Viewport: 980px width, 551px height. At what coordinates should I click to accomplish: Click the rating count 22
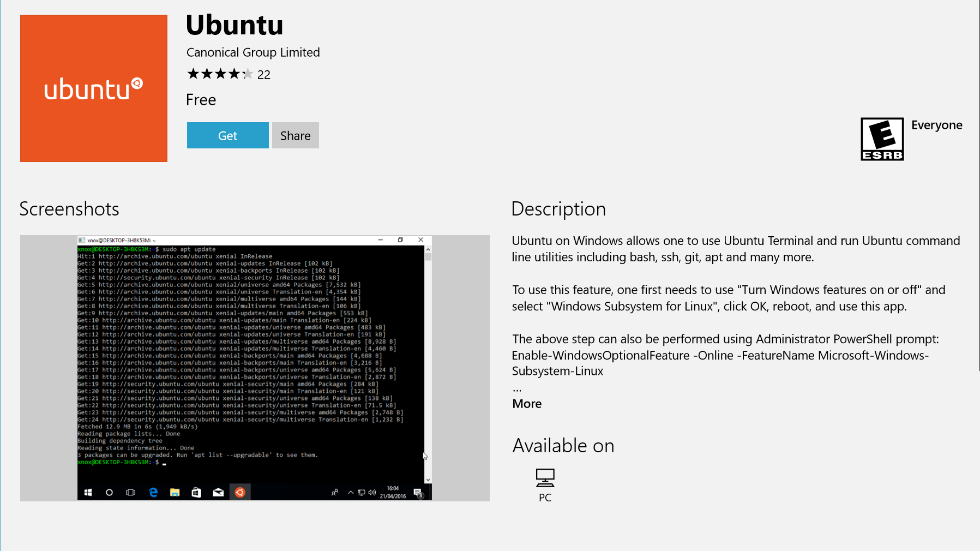point(264,75)
